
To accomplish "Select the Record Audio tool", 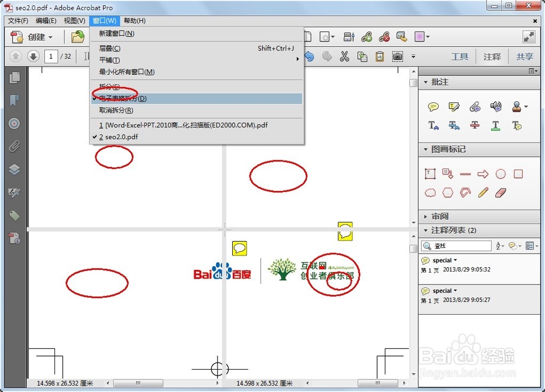I will [x=495, y=107].
